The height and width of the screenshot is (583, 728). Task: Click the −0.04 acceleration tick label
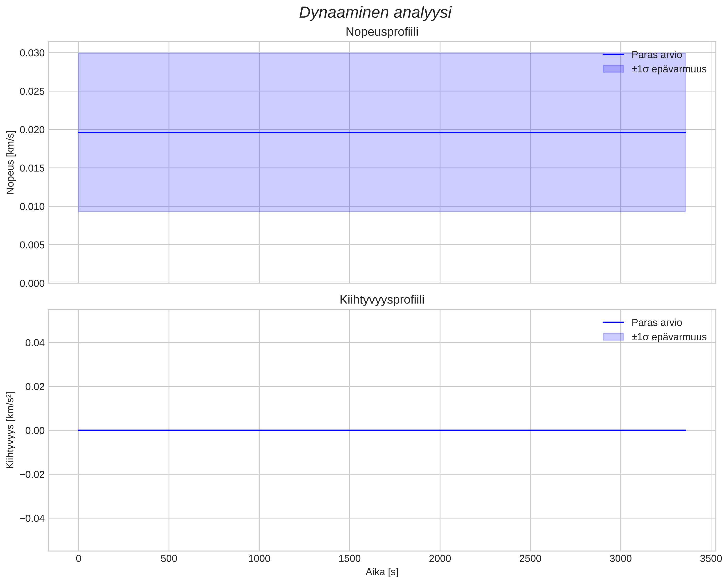click(x=32, y=518)
